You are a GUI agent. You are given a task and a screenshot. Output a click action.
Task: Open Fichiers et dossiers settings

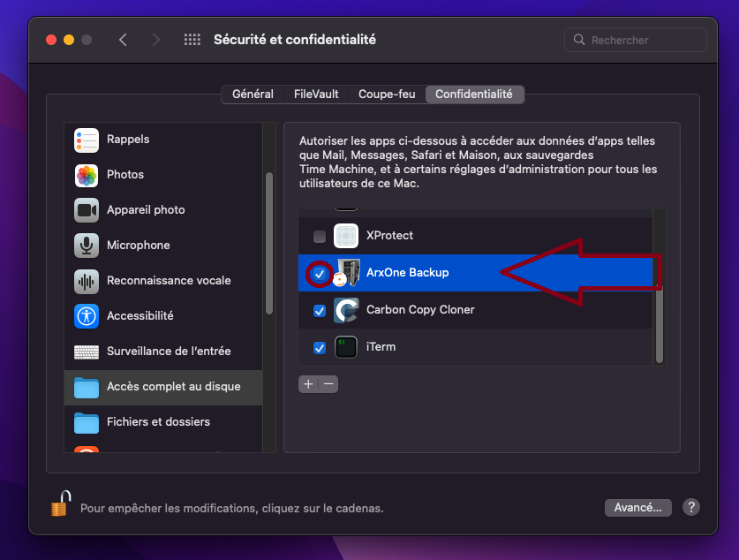[x=87, y=422]
